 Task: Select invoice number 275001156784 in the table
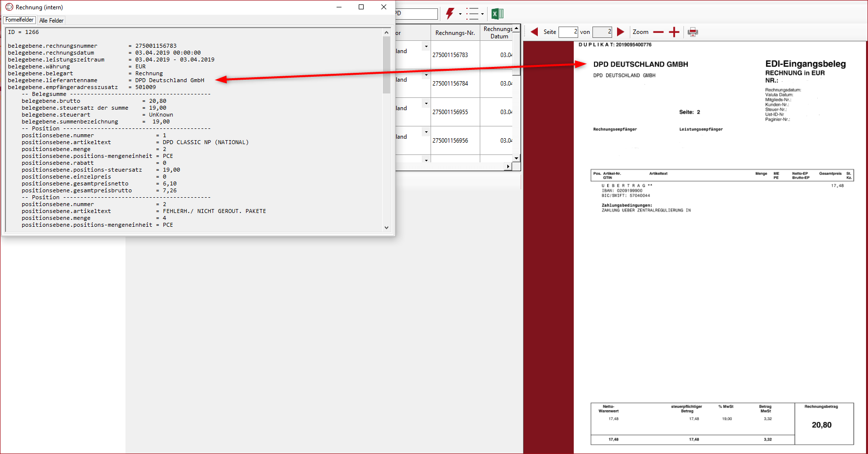pyautogui.click(x=450, y=84)
